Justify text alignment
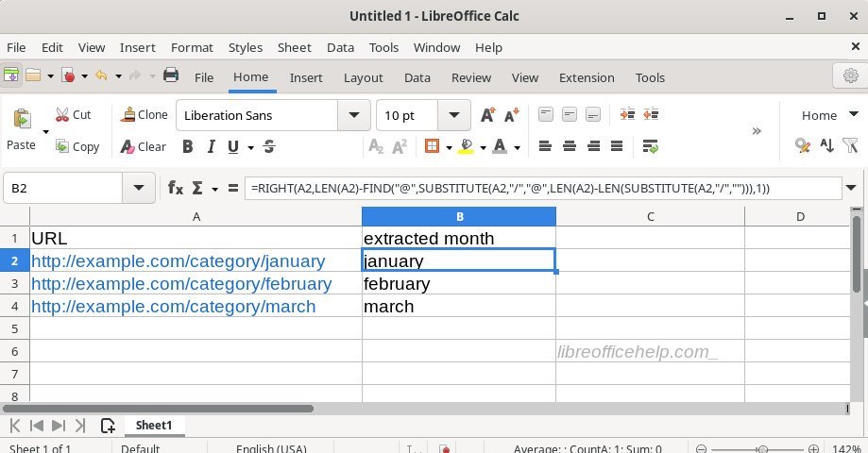The height and width of the screenshot is (453, 868). (617, 146)
